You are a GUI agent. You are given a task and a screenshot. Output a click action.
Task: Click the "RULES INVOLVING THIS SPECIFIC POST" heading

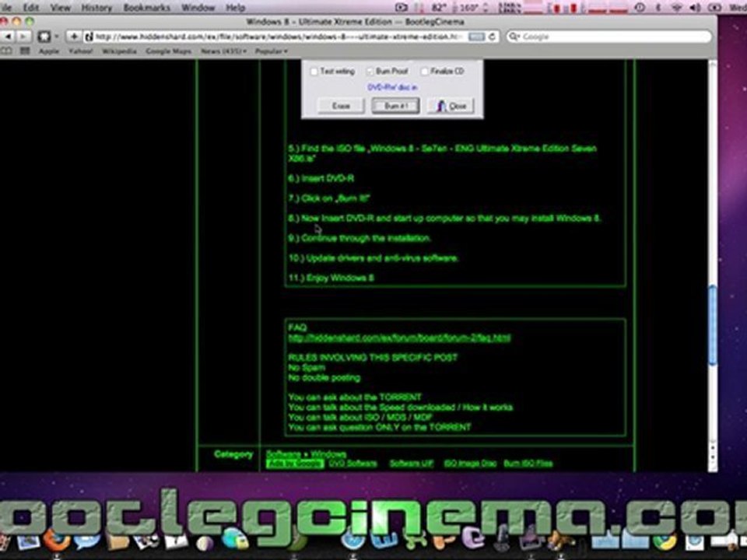click(373, 358)
